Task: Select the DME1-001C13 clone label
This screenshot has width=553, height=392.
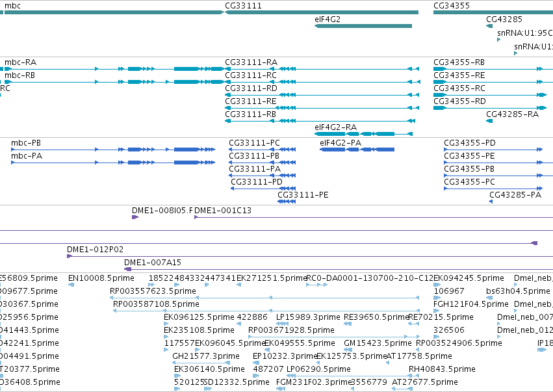Action: 222,211
